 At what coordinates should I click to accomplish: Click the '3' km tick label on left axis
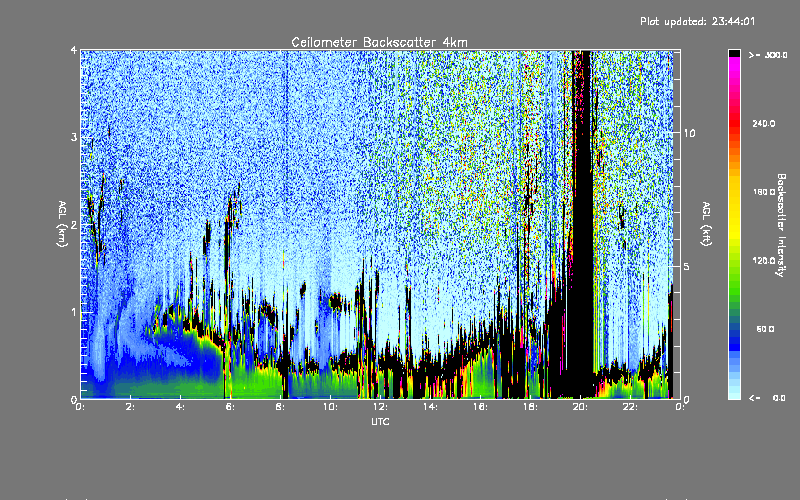(74, 137)
